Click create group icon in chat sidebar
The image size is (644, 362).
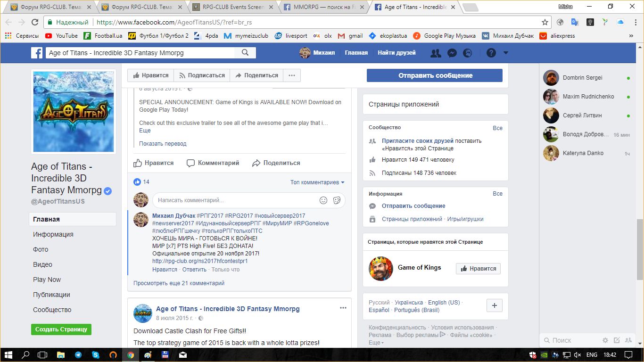point(628,340)
